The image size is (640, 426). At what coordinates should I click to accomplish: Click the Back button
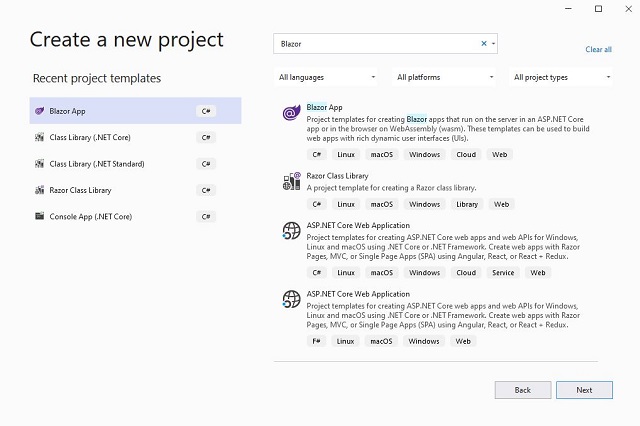[x=523, y=390]
